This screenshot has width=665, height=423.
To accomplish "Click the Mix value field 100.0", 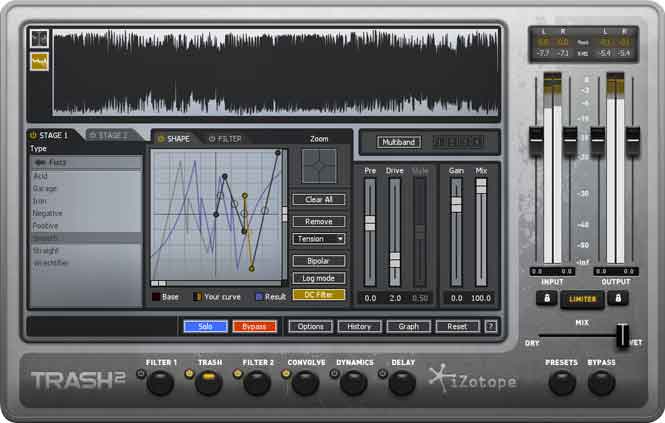I will pos(481,298).
